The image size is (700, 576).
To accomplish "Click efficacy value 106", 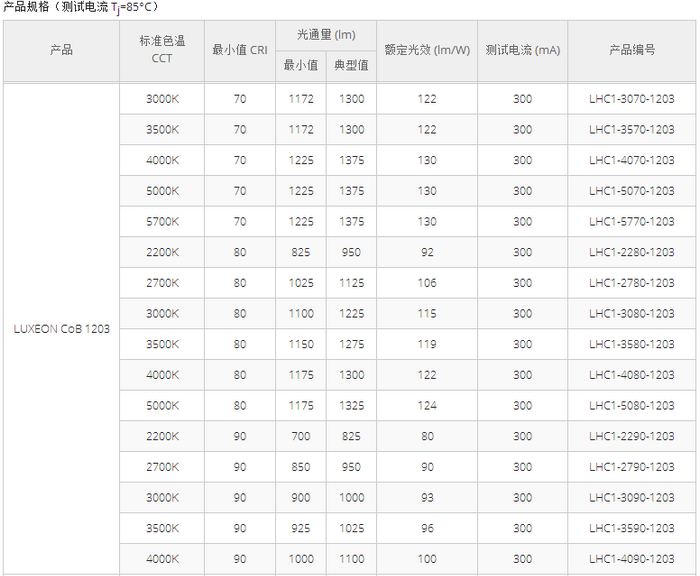I will click(427, 283).
